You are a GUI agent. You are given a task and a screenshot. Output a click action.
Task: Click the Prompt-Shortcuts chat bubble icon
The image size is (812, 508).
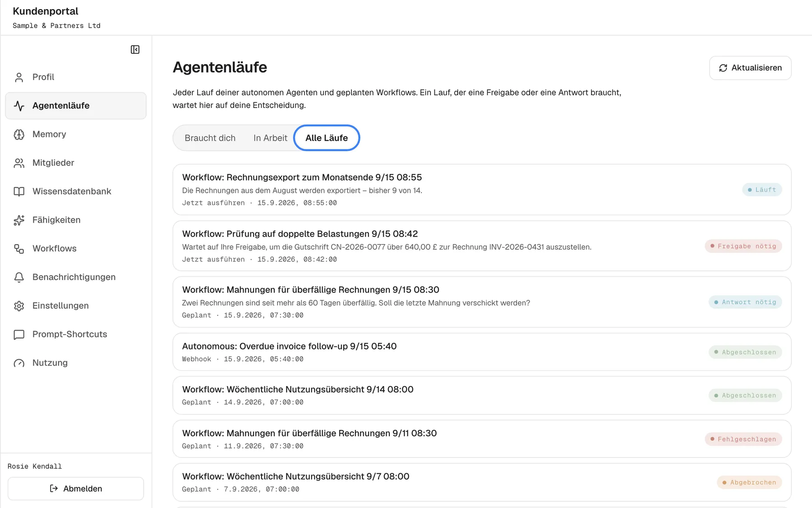point(19,335)
